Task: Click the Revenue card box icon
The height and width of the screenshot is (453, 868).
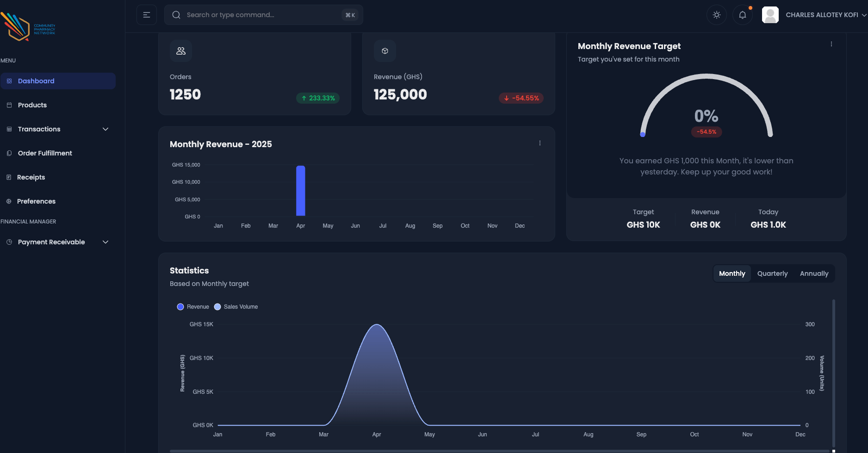Action: tap(385, 51)
